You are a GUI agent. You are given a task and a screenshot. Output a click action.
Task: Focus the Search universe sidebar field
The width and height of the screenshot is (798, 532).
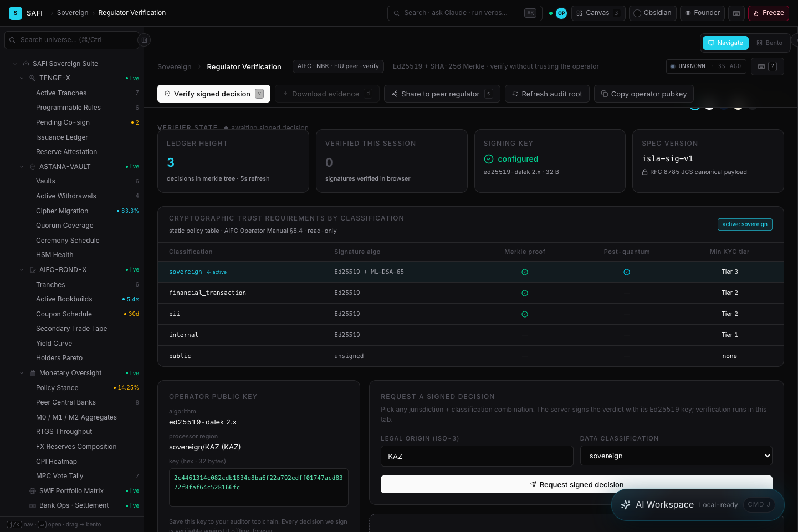(71, 40)
